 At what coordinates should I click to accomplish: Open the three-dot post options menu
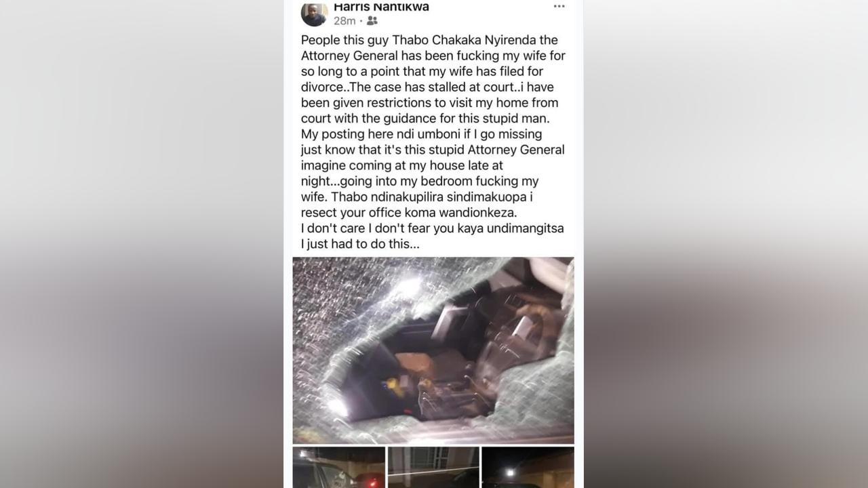pyautogui.click(x=559, y=6)
